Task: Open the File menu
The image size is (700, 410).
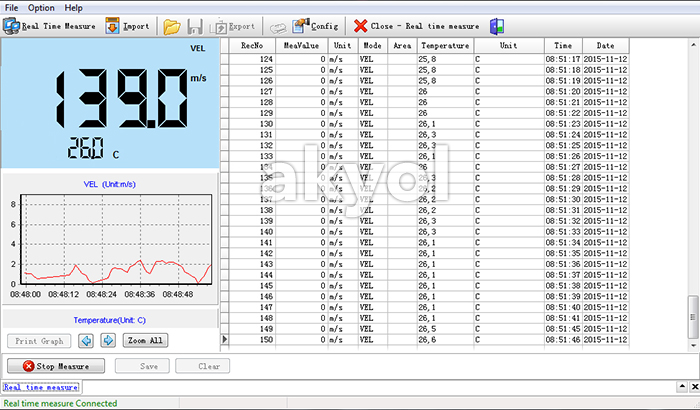Action: tap(11, 8)
